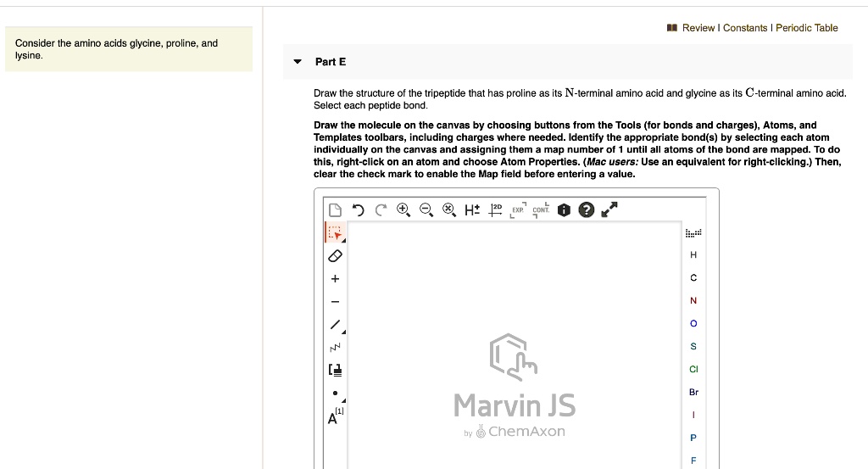Open the periodic table atom picker icon

coord(693,232)
